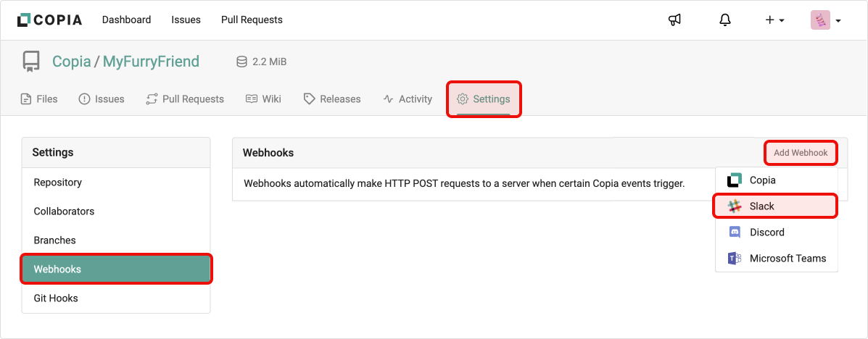Open Collaborators settings in sidebar
The height and width of the screenshot is (339, 868).
(x=116, y=212)
